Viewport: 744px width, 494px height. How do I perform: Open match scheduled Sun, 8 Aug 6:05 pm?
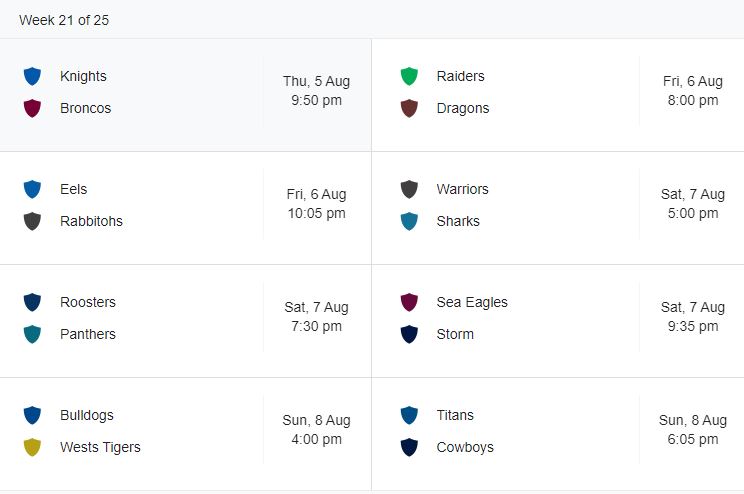693,430
